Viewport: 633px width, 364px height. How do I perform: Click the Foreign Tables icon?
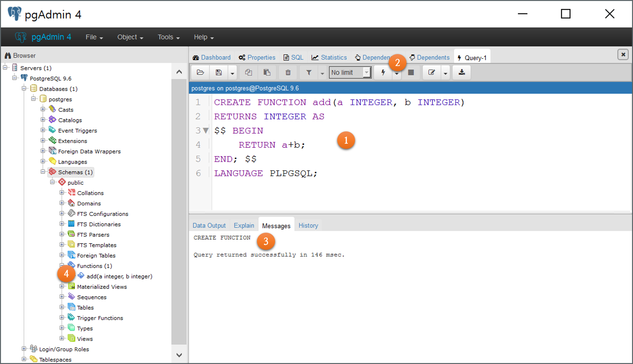pos(72,255)
